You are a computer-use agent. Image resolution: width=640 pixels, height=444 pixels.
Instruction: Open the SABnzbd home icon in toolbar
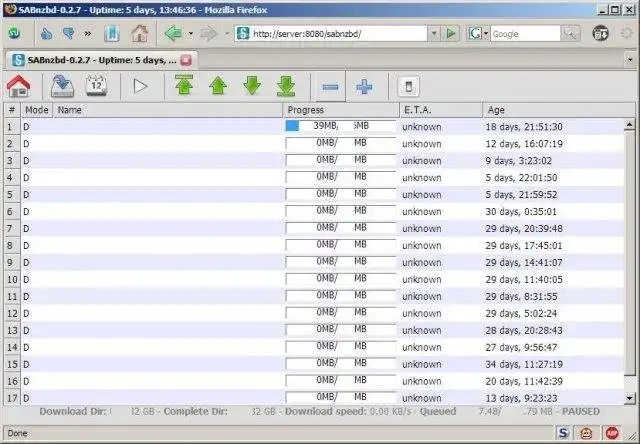pos(18,87)
